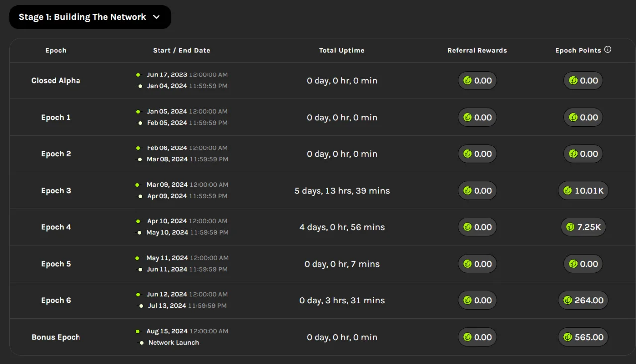The height and width of the screenshot is (364, 636).
Task: Click the leaf icon in Epoch 3 referral rewards
Action: (467, 191)
